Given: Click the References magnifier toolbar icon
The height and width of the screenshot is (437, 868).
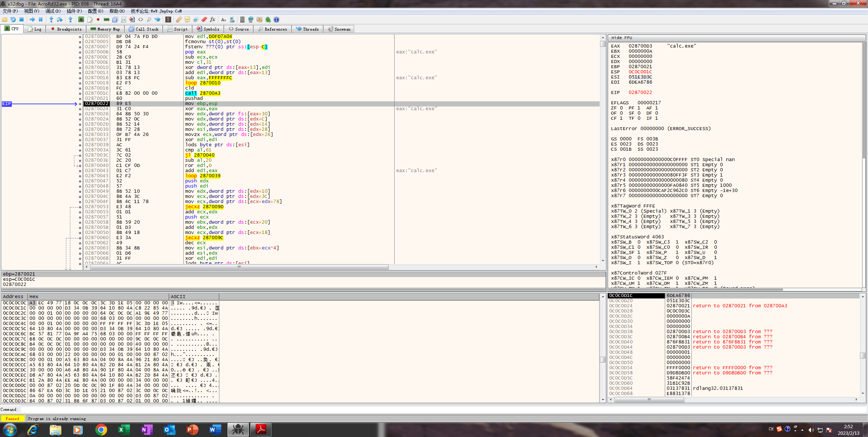Looking at the screenshot, I should 149,20.
